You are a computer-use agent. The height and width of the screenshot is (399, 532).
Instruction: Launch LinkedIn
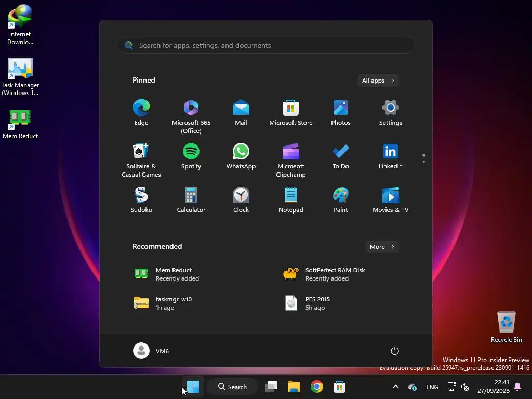tap(391, 156)
